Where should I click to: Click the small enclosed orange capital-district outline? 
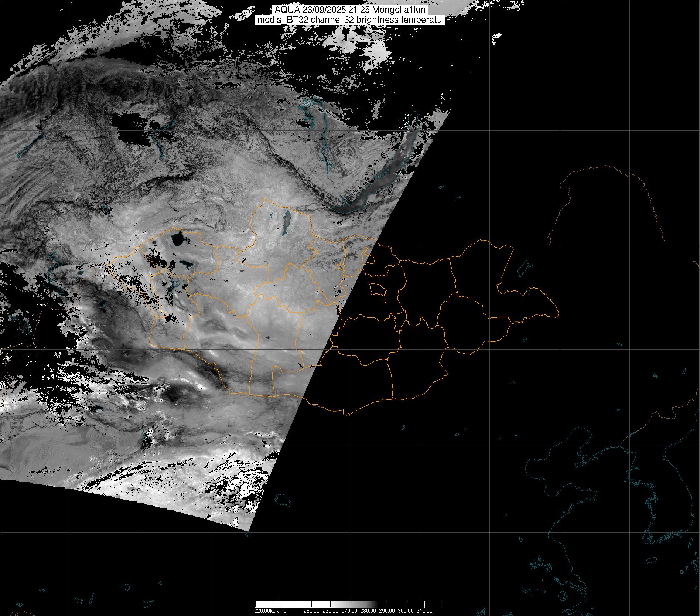point(377,289)
